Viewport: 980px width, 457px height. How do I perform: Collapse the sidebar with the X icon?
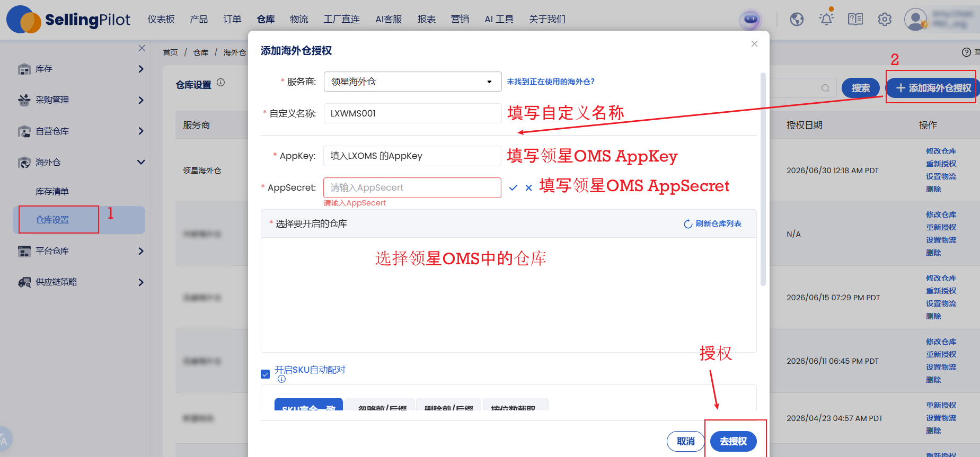click(142, 48)
